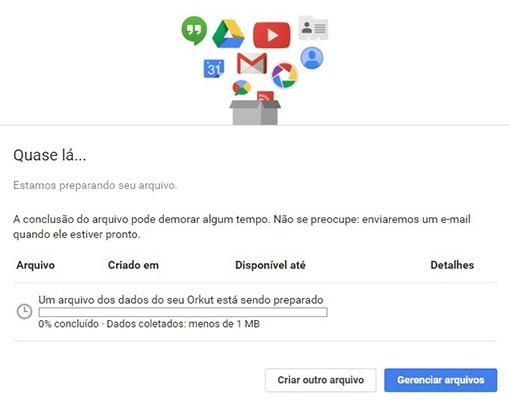Click the Gerenciar arquivos button
The image size is (510, 400).
(x=441, y=380)
